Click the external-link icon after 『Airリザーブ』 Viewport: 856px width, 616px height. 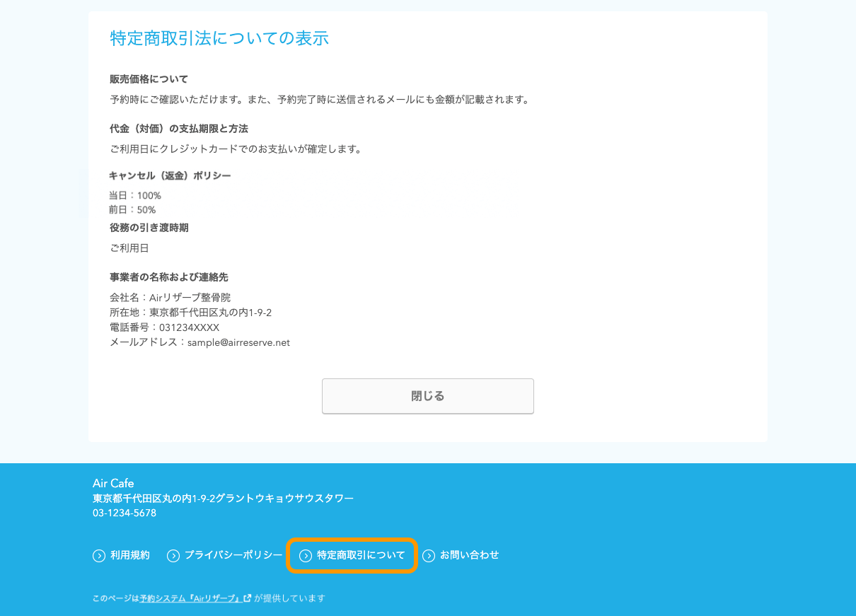click(246, 598)
